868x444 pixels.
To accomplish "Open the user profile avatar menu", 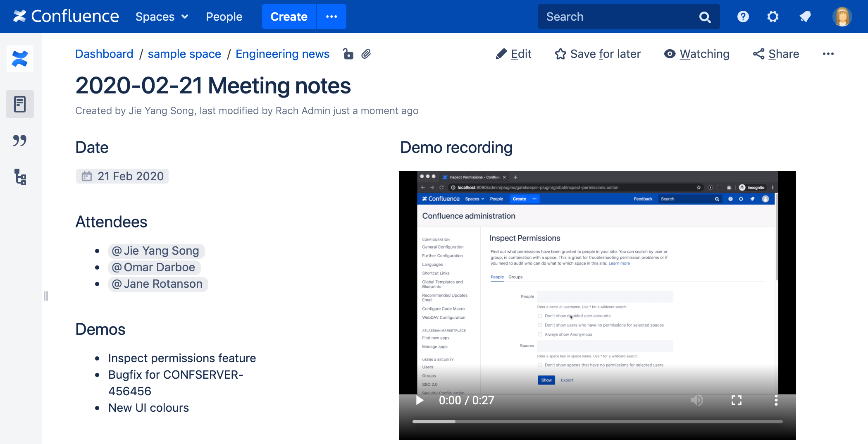I will pyautogui.click(x=842, y=17).
